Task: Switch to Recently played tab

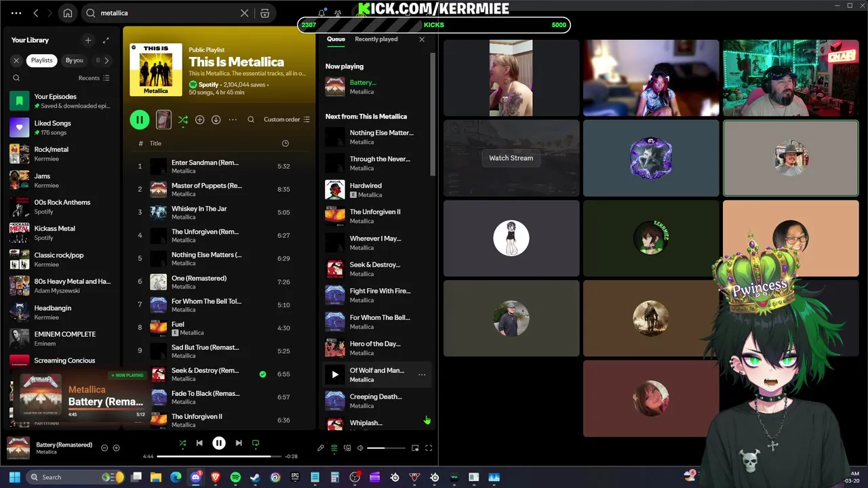Action: tap(376, 39)
